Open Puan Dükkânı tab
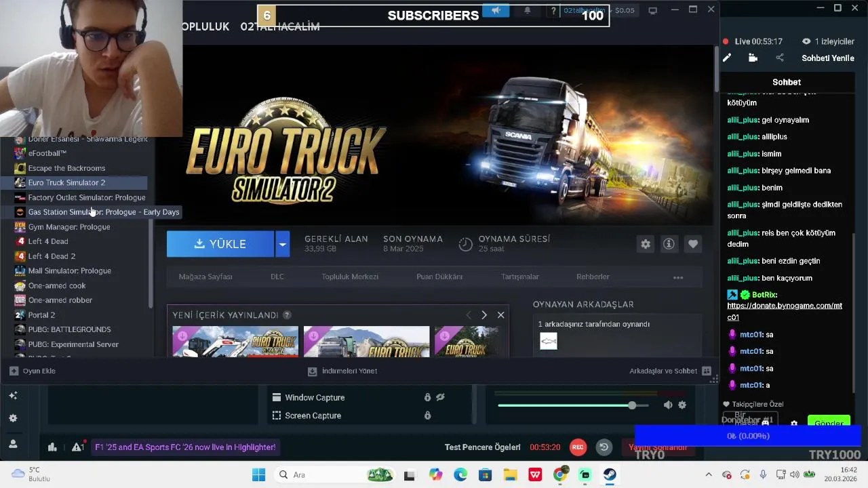868x488 pixels. click(x=439, y=277)
